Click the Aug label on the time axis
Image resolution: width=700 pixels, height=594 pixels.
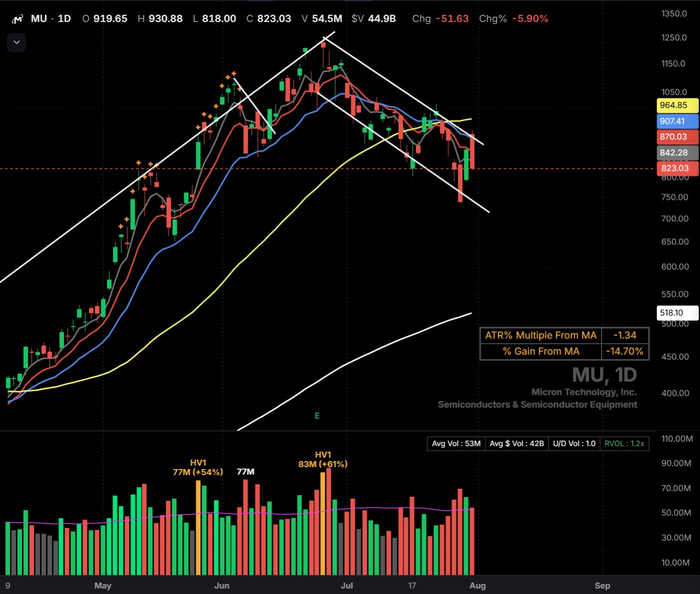pyautogui.click(x=478, y=586)
